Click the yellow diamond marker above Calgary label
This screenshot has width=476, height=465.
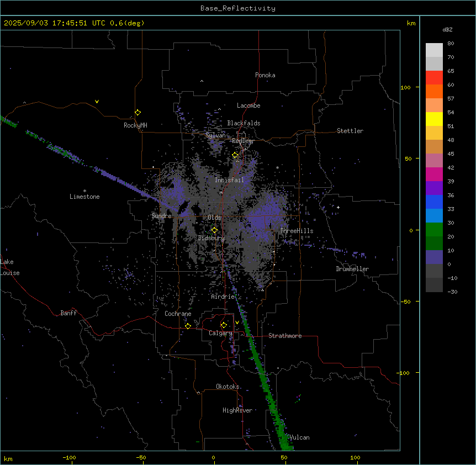pos(224,325)
